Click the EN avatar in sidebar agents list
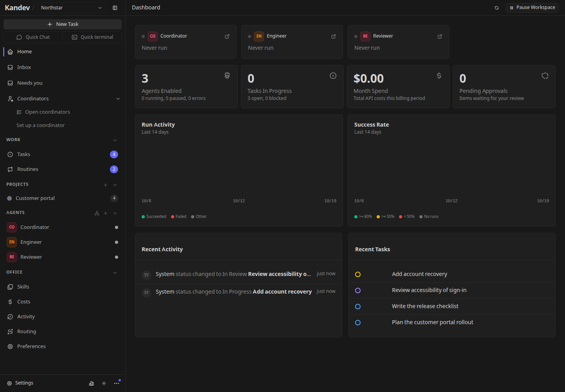This screenshot has width=565, height=392. click(x=12, y=242)
